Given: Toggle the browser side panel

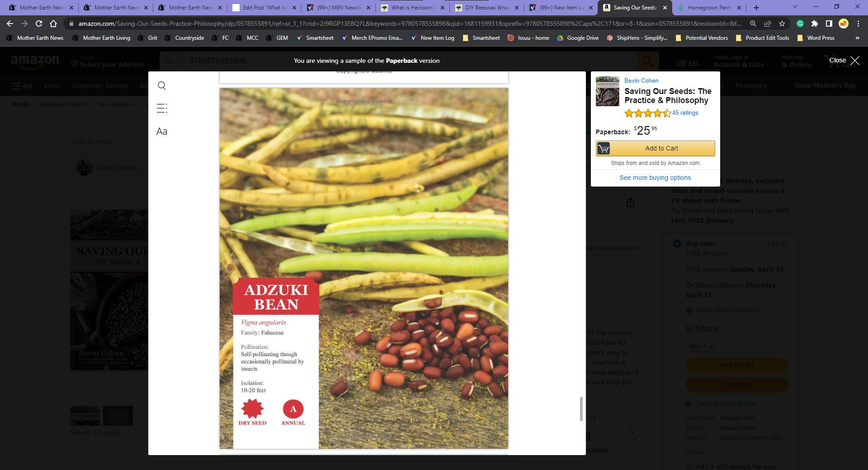Looking at the screenshot, I should pos(829,23).
